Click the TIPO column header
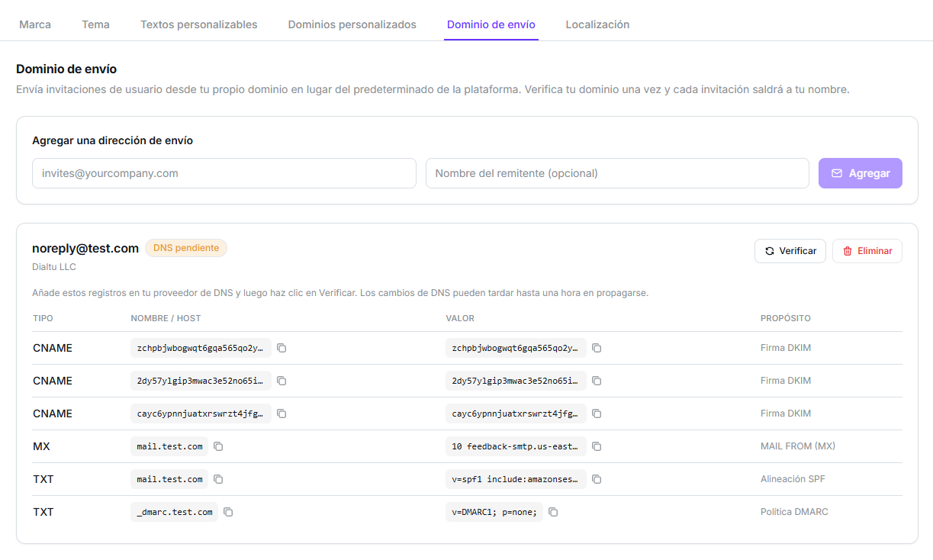The image size is (933, 560). click(43, 318)
